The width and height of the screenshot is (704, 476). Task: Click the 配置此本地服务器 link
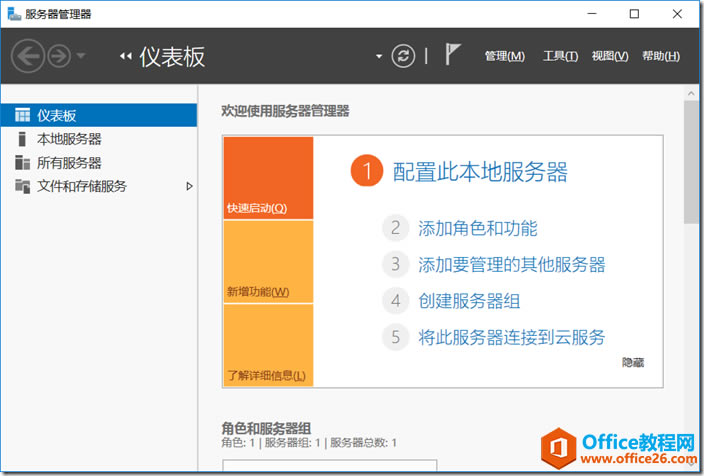pos(480,172)
